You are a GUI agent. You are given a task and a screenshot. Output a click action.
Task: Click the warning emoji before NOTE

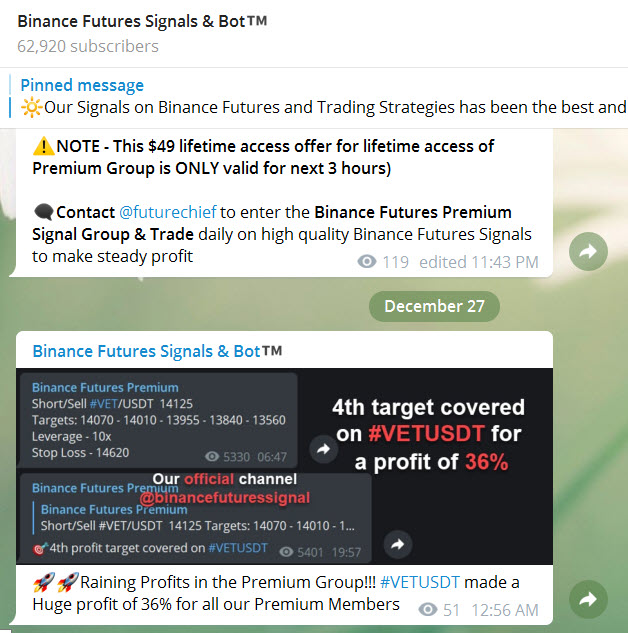tap(43, 146)
